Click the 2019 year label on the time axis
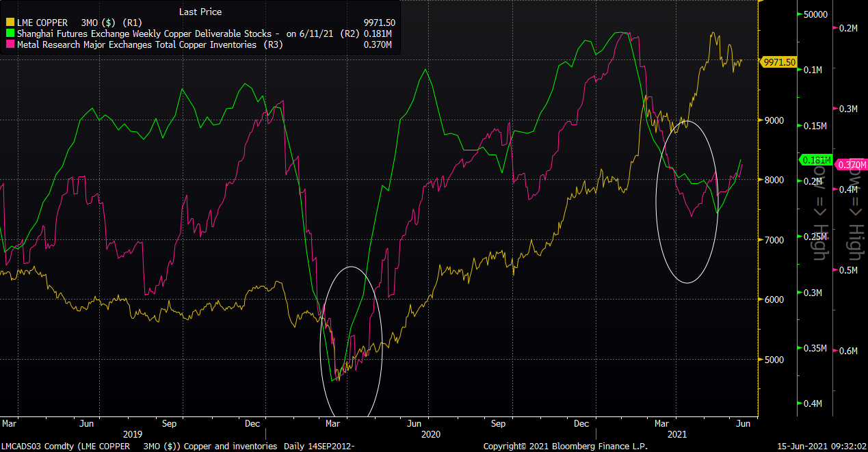 (133, 434)
